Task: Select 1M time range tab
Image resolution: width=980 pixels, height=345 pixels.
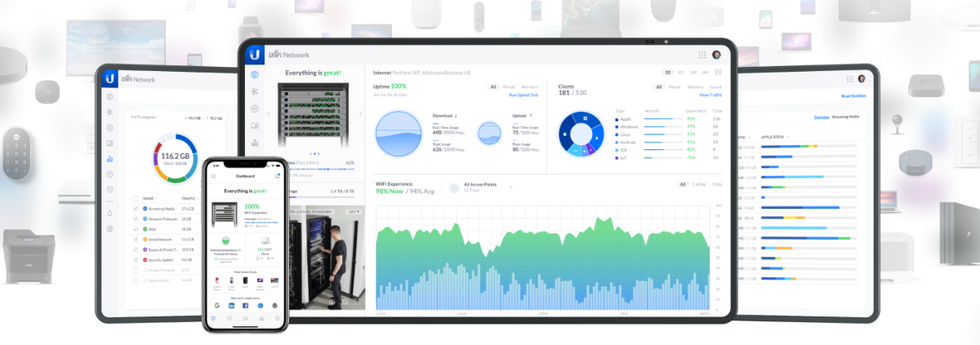Action: click(693, 72)
